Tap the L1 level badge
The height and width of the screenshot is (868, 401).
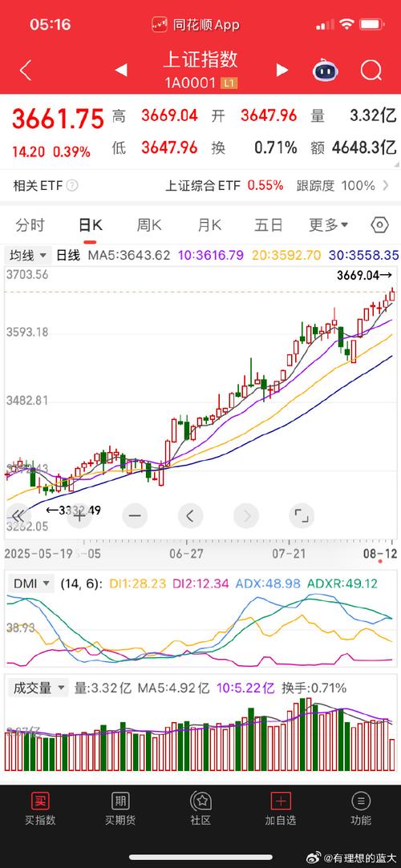pos(229,83)
